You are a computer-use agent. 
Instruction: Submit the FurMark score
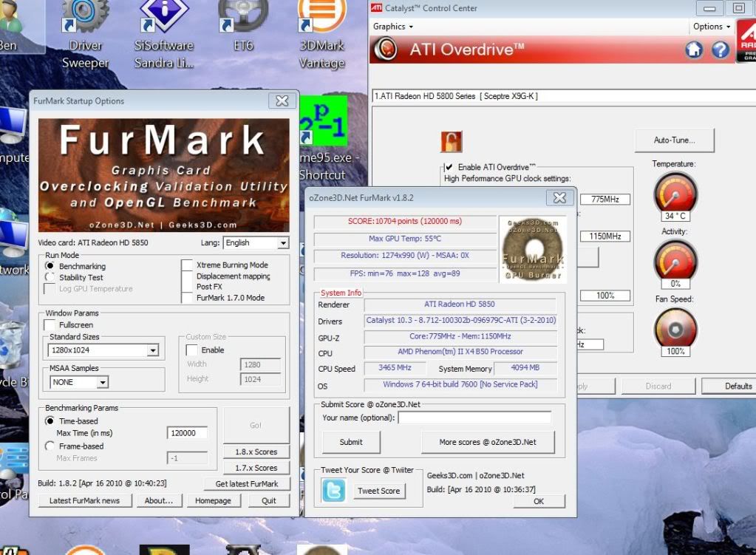351,442
